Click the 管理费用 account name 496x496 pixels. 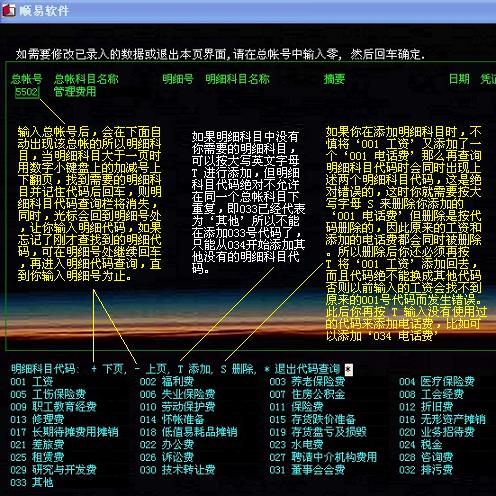[75, 92]
